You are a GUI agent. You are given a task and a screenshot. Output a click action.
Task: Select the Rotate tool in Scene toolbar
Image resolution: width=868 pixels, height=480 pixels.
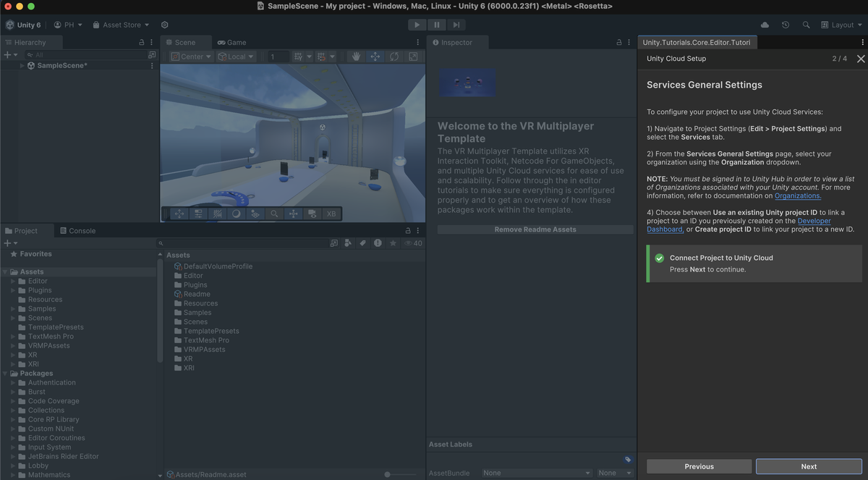[394, 56]
